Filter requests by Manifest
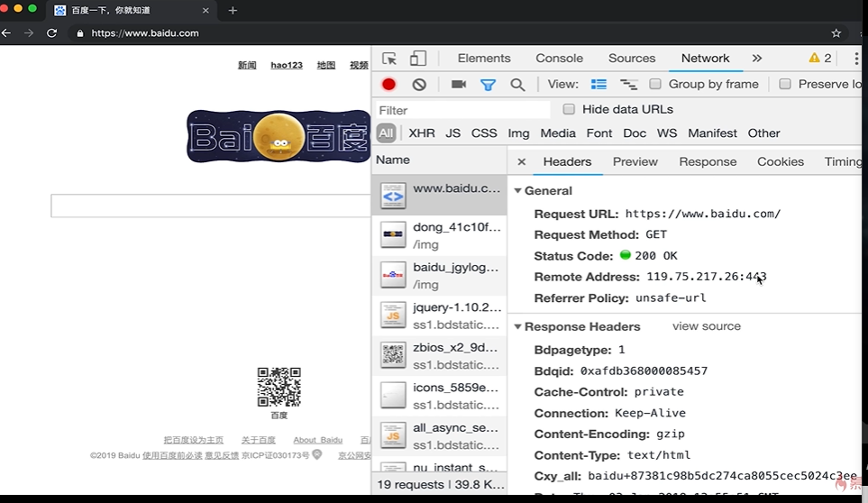The width and height of the screenshot is (868, 503). click(712, 133)
